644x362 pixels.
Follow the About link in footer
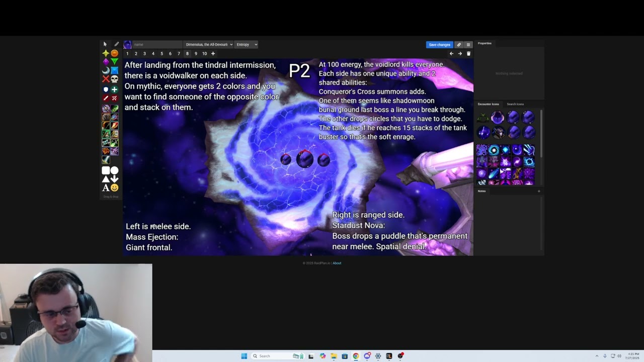pyautogui.click(x=337, y=263)
